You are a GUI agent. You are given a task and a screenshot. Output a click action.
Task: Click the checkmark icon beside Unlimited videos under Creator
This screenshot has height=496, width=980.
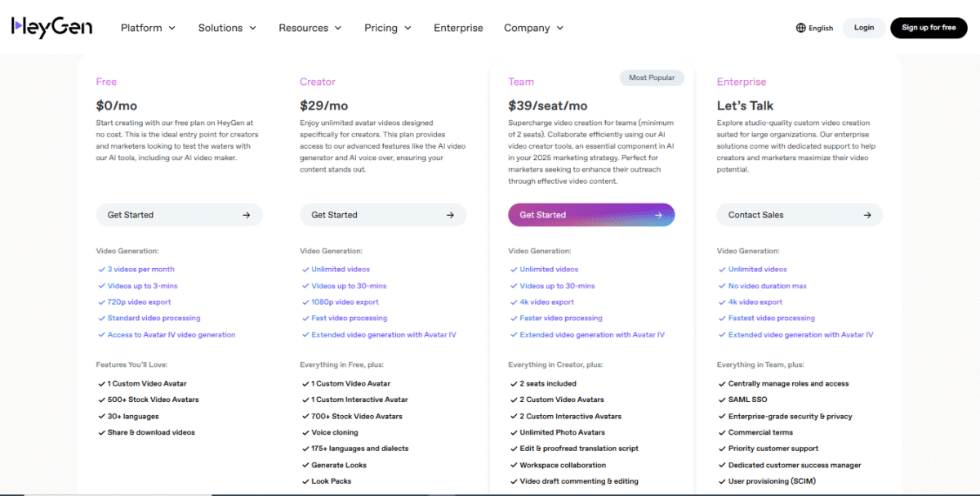pos(305,269)
